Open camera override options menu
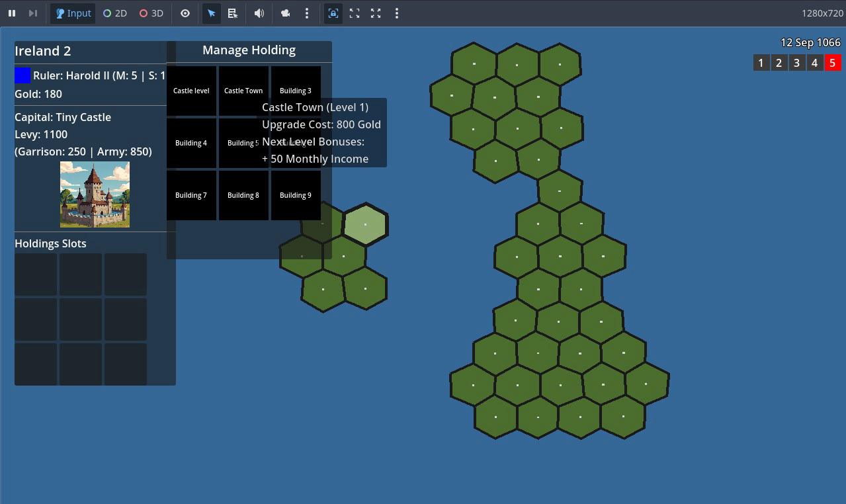The height and width of the screenshot is (504, 846). coord(307,13)
